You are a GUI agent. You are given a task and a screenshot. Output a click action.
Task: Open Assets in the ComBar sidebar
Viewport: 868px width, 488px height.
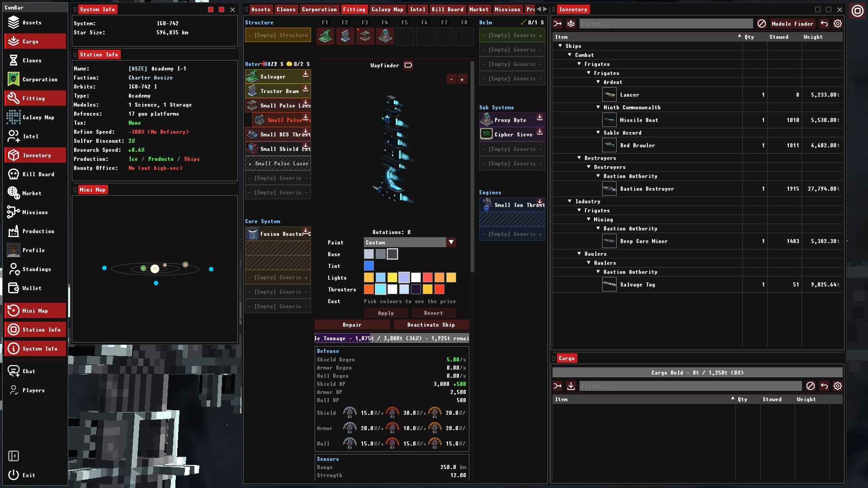[x=35, y=22]
